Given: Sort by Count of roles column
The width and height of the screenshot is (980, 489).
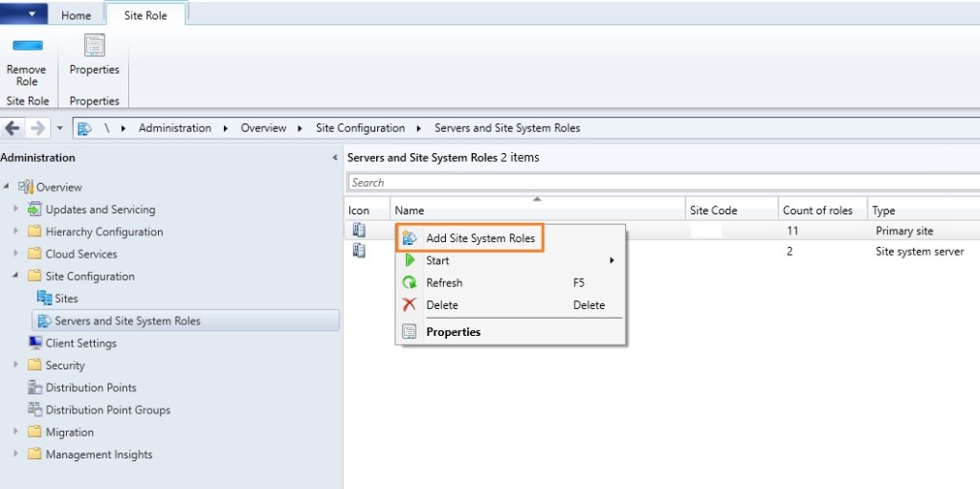Looking at the screenshot, I should pyautogui.click(x=823, y=211).
